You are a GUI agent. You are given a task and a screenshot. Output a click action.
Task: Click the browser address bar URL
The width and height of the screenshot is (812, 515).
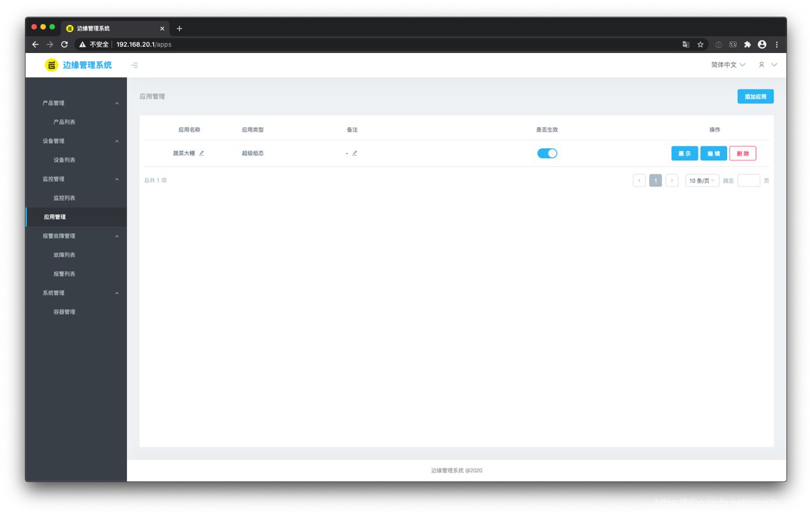144,45
